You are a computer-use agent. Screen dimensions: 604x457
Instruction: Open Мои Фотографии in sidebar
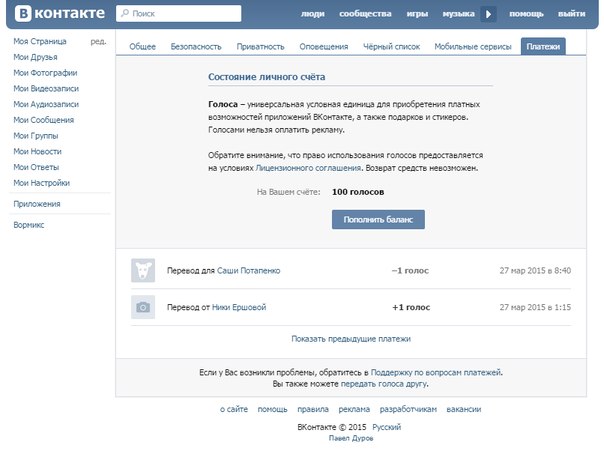[x=45, y=73]
